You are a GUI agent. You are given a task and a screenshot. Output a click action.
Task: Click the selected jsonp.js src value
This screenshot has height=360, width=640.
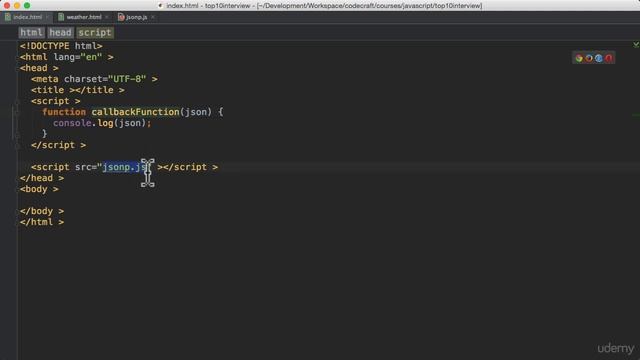coord(124,167)
